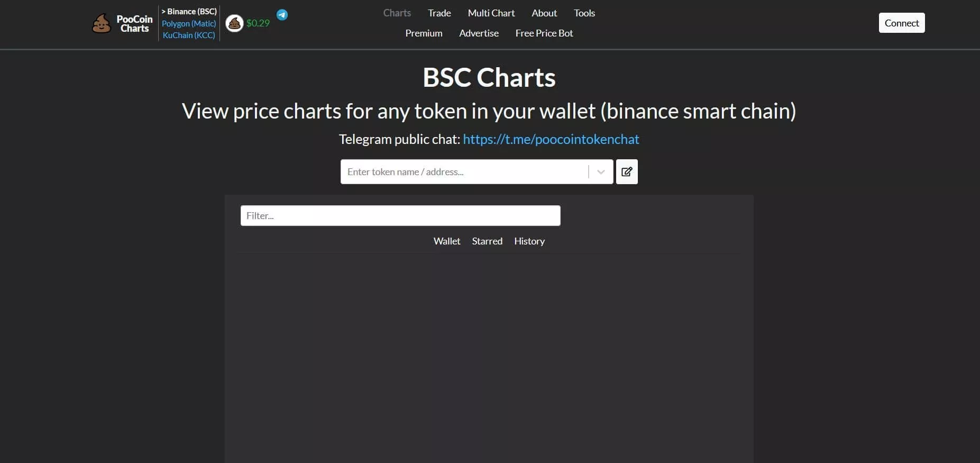Open Multi Chart from navigation
The height and width of the screenshot is (463, 980).
click(x=491, y=13)
